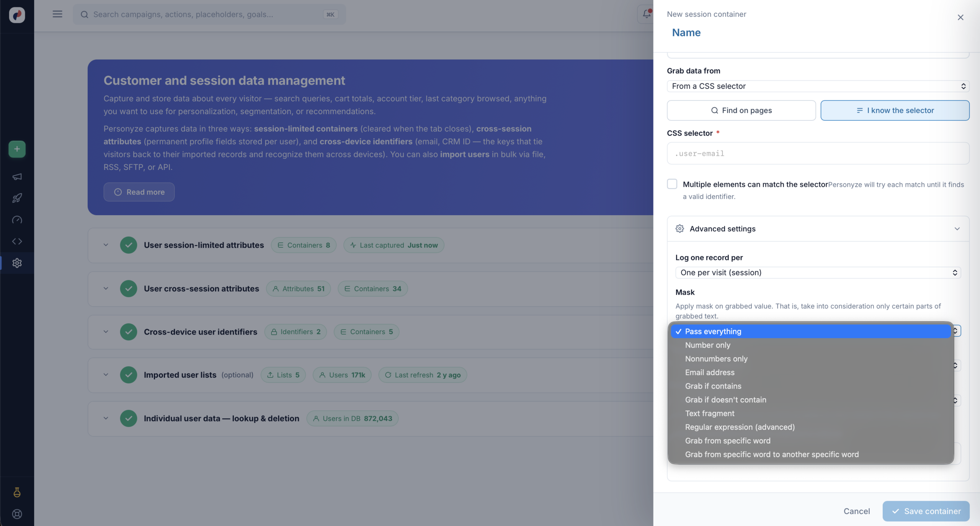Image resolution: width=980 pixels, height=526 pixels.
Task: Select Grab from specific word option
Action: (810, 441)
